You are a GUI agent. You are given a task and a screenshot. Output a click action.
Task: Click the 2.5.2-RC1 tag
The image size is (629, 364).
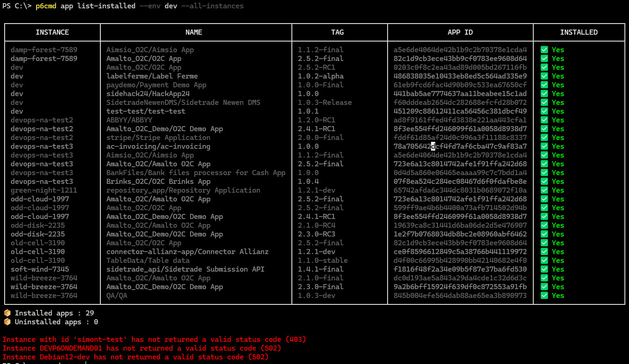tap(316, 67)
